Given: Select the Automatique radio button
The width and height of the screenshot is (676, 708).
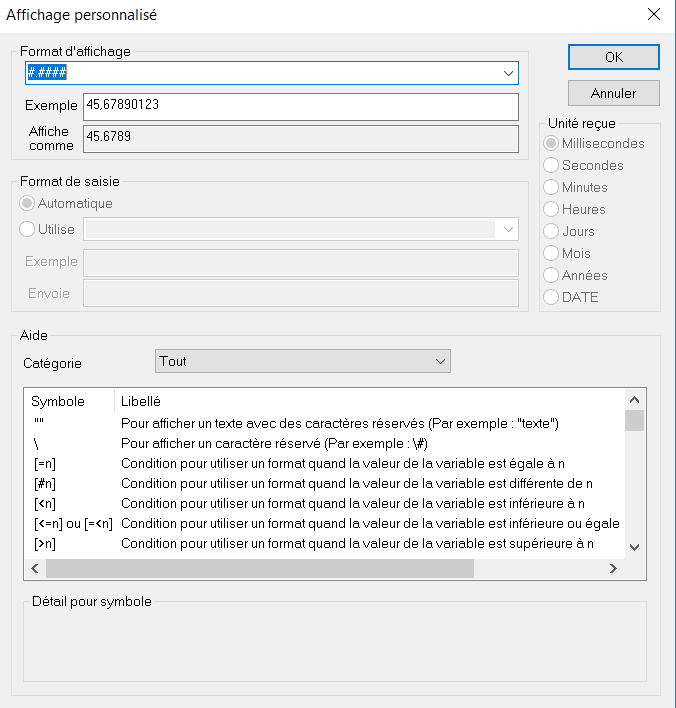Looking at the screenshot, I should click(x=28, y=203).
